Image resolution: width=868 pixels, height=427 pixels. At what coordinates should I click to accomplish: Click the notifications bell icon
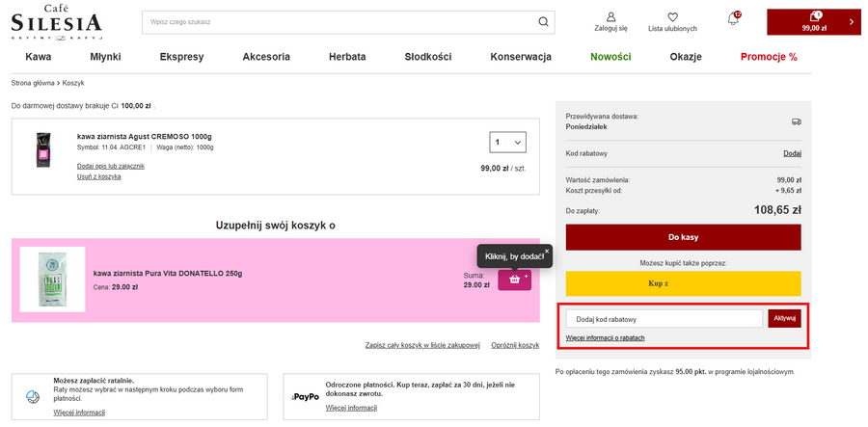(x=733, y=20)
